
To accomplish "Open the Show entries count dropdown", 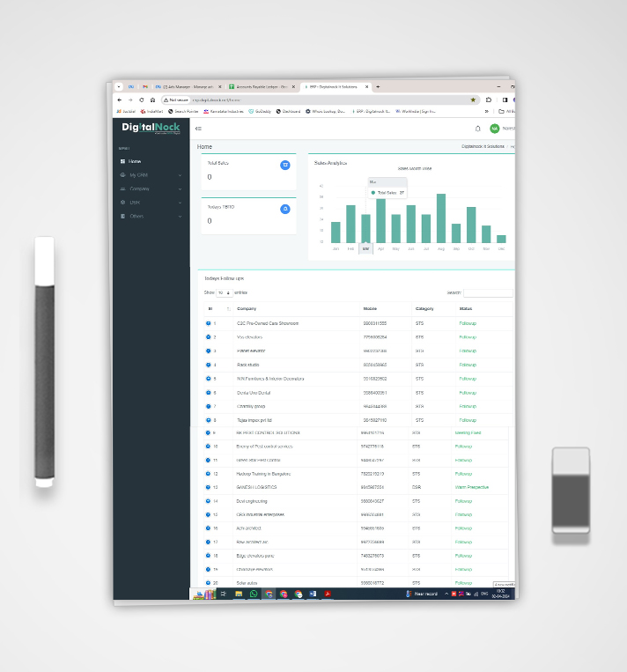I will tap(225, 292).
